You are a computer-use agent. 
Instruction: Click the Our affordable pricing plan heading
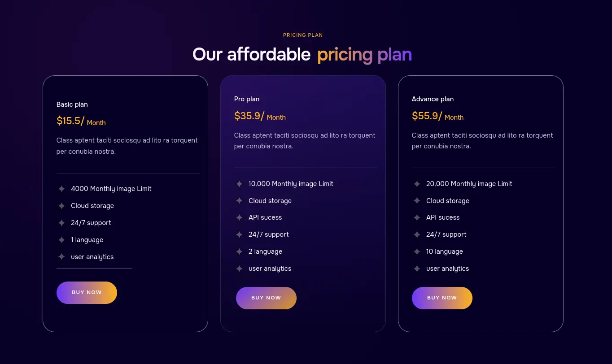pyautogui.click(x=302, y=55)
